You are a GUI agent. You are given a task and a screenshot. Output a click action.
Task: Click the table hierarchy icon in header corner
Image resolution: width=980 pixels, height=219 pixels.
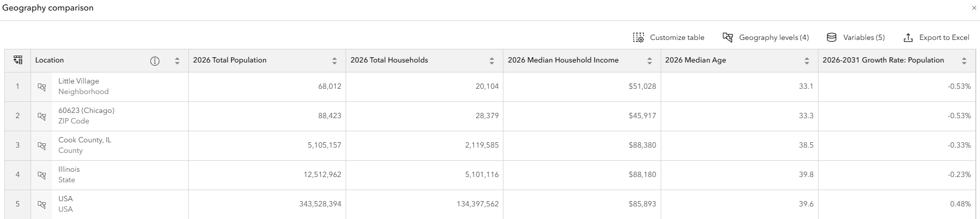point(18,60)
